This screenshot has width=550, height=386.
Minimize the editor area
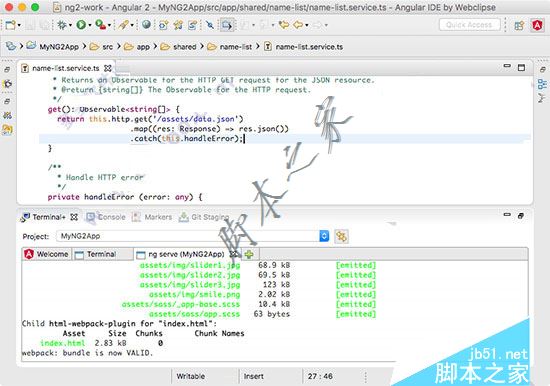[507, 66]
